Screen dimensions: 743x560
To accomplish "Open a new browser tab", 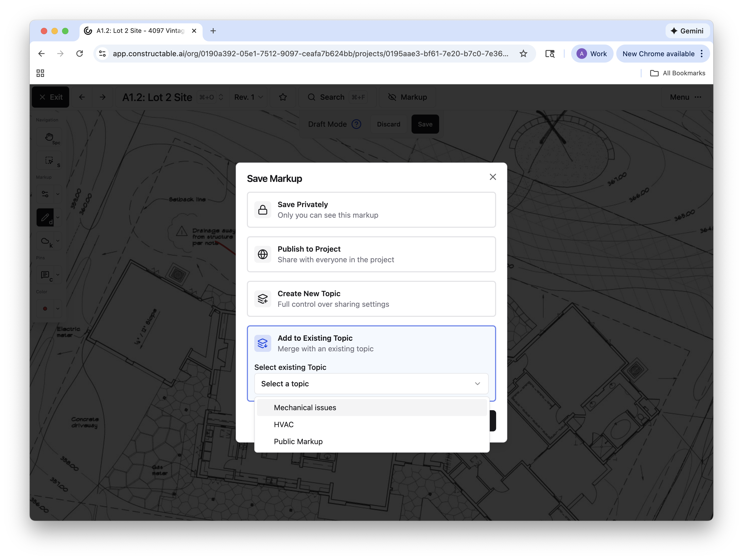I will coord(213,31).
